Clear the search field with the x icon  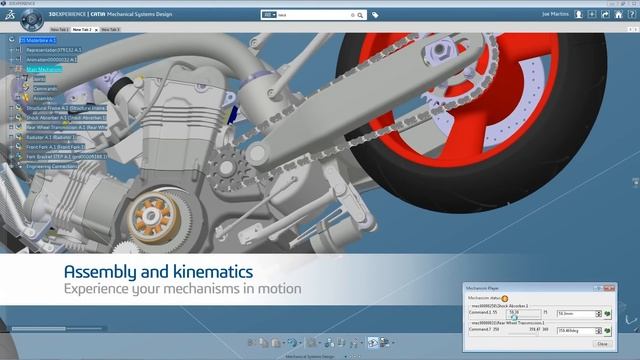point(353,15)
